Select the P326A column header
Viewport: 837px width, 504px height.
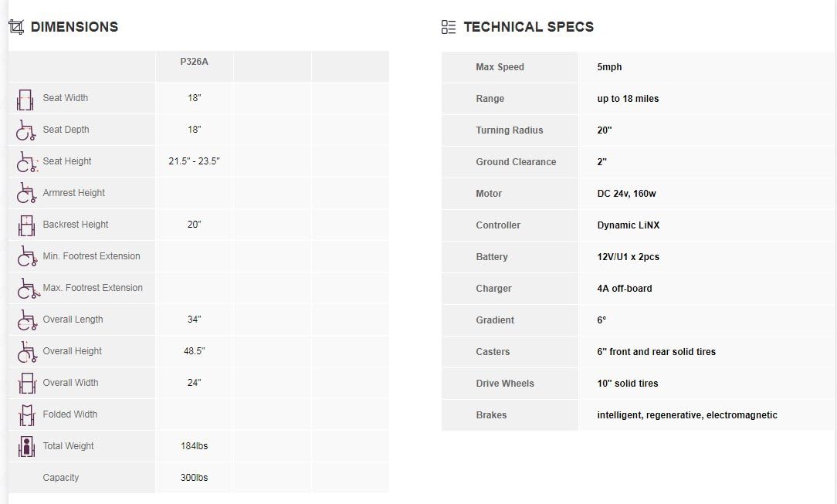click(x=195, y=62)
